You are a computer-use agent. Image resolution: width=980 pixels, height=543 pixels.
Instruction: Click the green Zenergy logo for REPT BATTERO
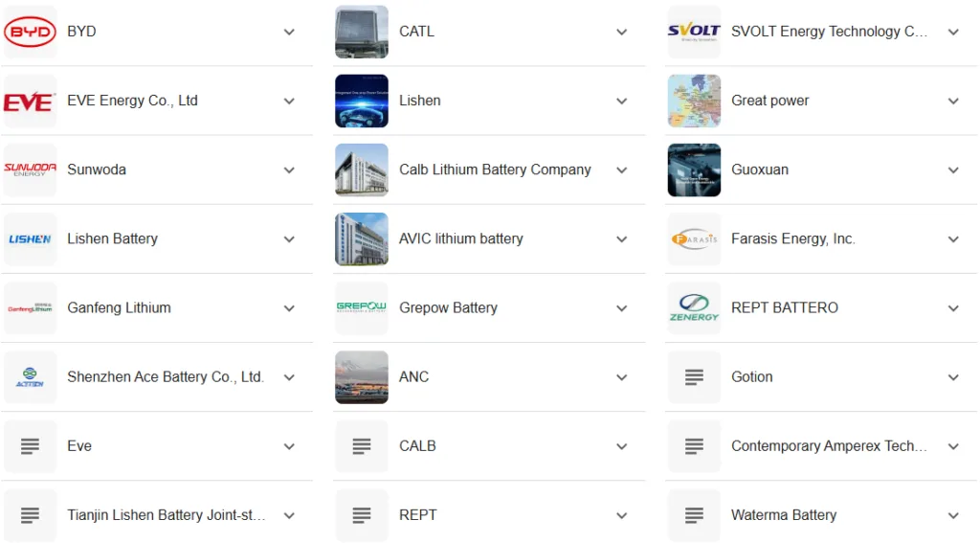[x=694, y=308]
